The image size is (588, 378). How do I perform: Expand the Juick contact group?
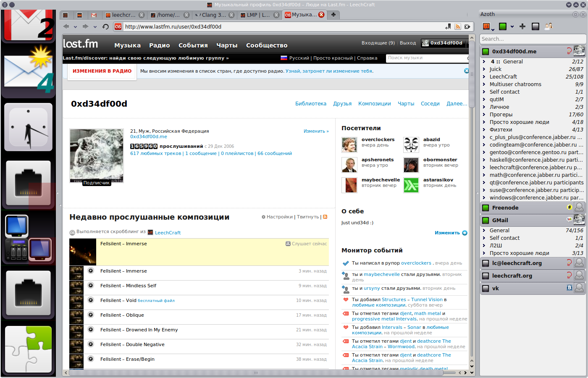[x=484, y=69]
